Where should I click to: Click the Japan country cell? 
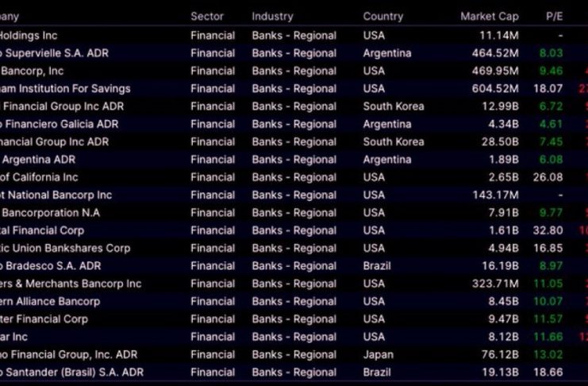[378, 354]
